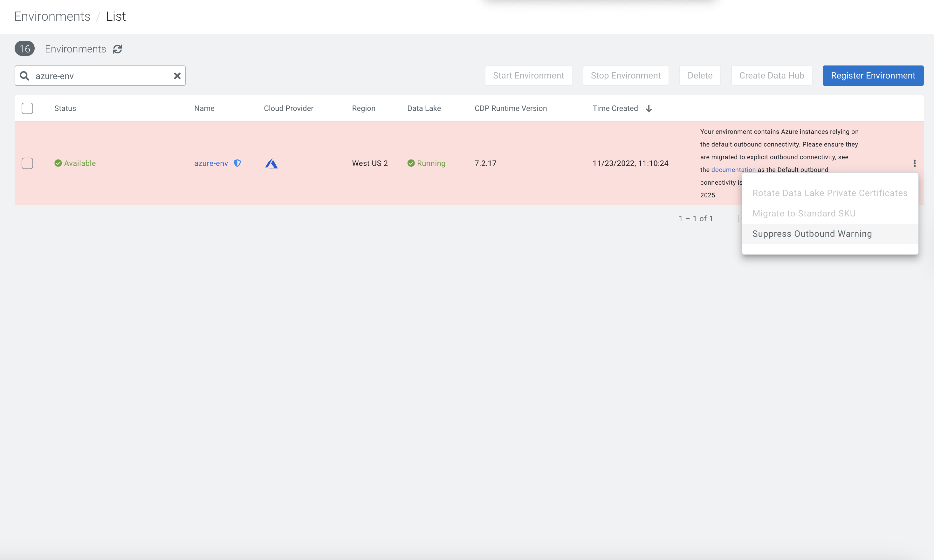Click the 11/23/2022, 11:10:24 timestamp

pyautogui.click(x=630, y=163)
